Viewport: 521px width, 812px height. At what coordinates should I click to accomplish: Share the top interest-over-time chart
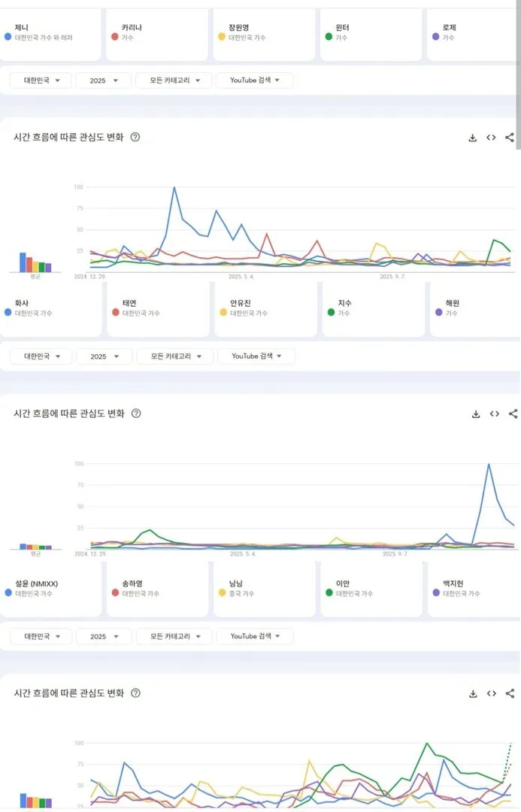pyautogui.click(x=510, y=138)
